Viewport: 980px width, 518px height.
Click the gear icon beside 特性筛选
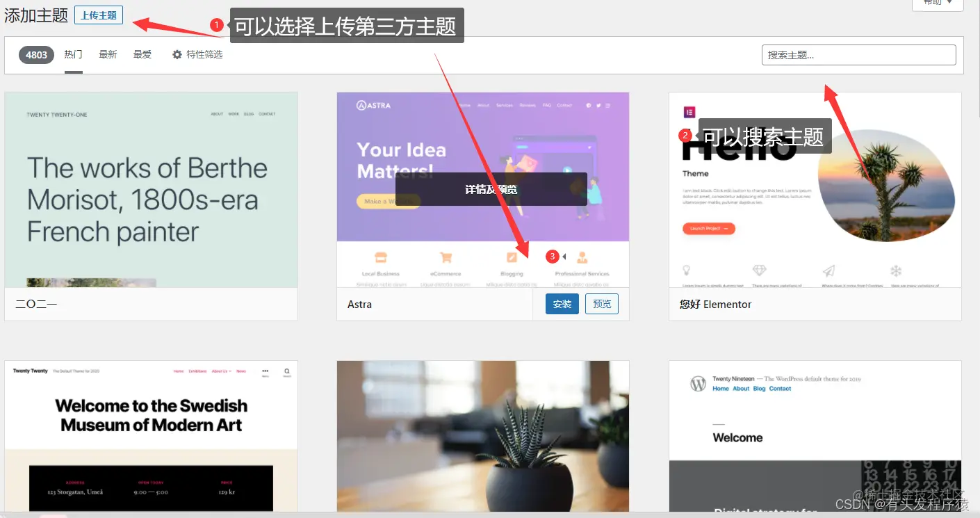tap(177, 54)
